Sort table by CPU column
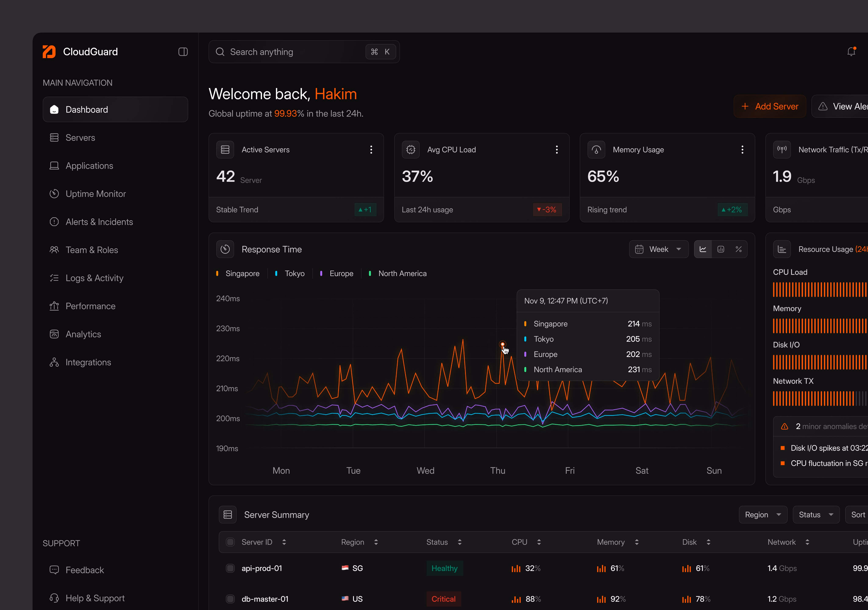 click(x=539, y=542)
